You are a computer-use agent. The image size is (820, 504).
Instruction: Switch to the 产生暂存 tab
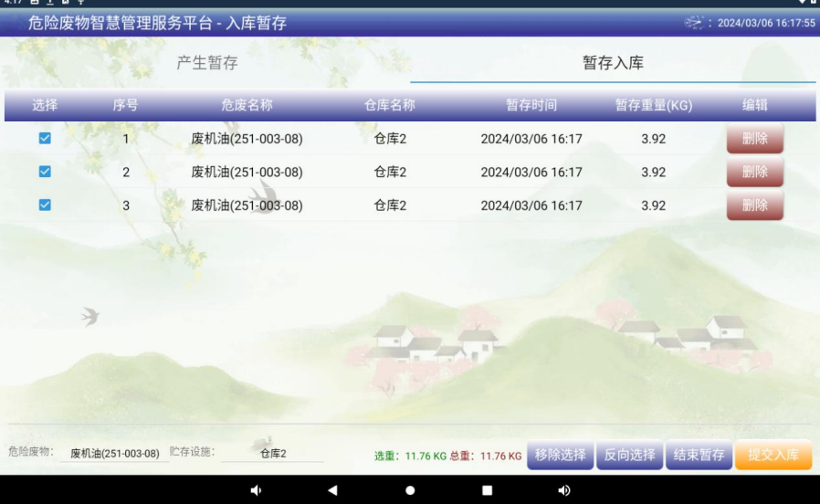point(207,63)
